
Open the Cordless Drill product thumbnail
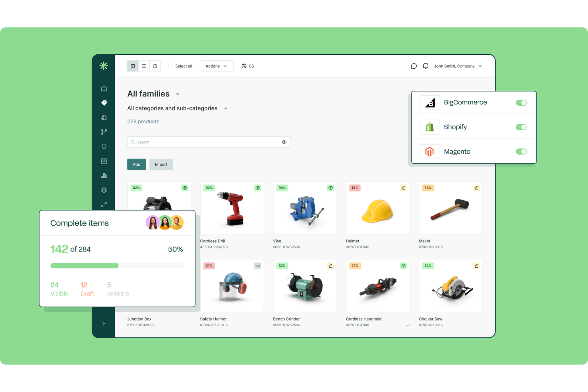pos(232,208)
